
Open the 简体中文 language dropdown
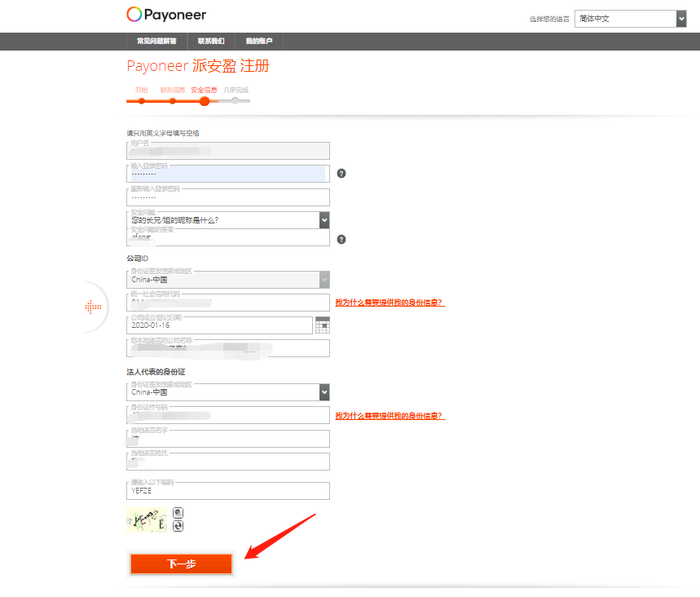pos(631,19)
